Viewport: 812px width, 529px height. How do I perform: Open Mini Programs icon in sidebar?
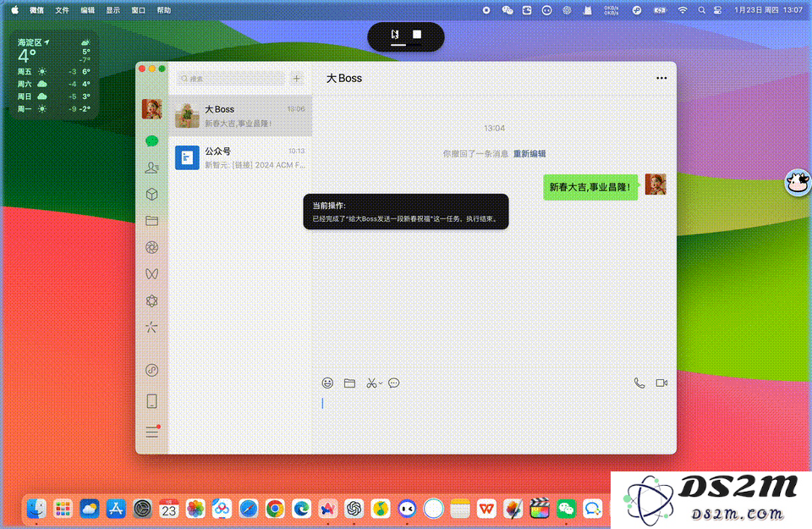pyautogui.click(x=151, y=370)
